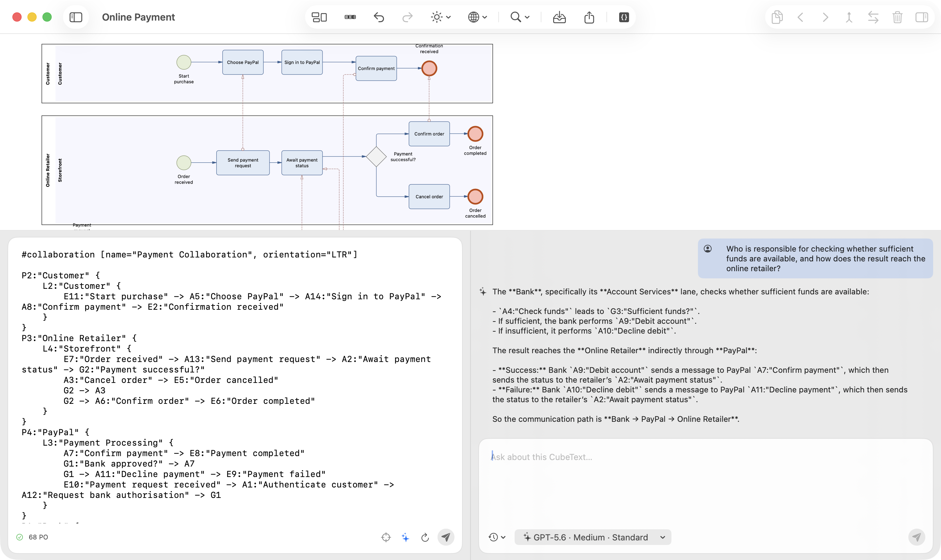This screenshot has height=560, width=941.
Task: Click the import tray icon
Action: pyautogui.click(x=559, y=17)
